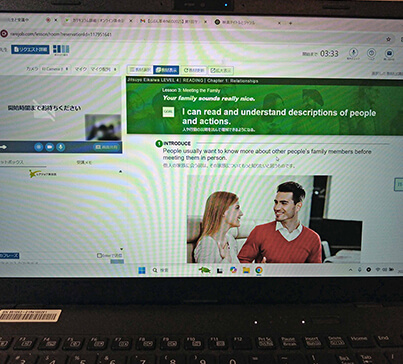This screenshot has height=364, width=403.
Task: Click the Windows Start button
Action: 142,270
